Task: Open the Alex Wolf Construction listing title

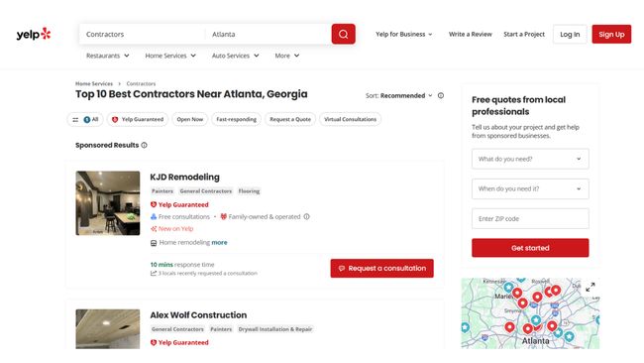Action: 198,315
